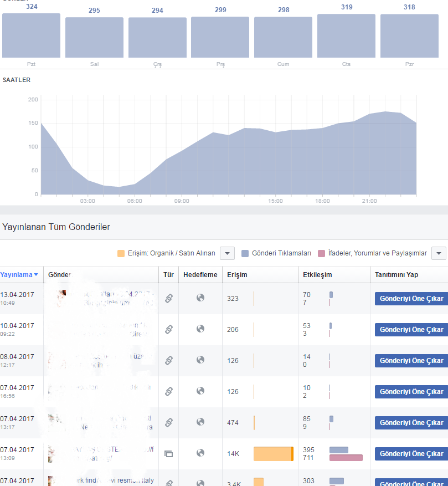The image size is (448, 486).
Task: Open the thumbnail of the 13:09 post
Action: (53, 454)
